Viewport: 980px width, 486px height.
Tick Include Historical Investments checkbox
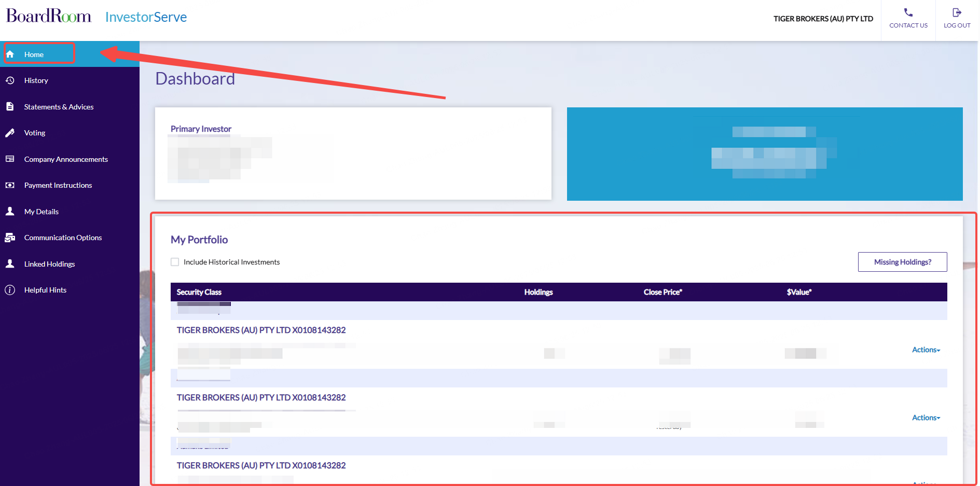(x=175, y=262)
